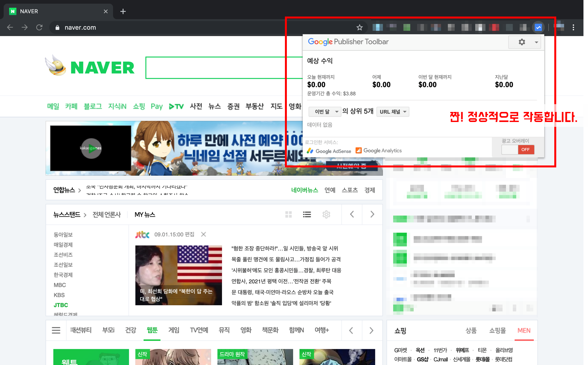Open the 증권 menu link

coord(233,106)
